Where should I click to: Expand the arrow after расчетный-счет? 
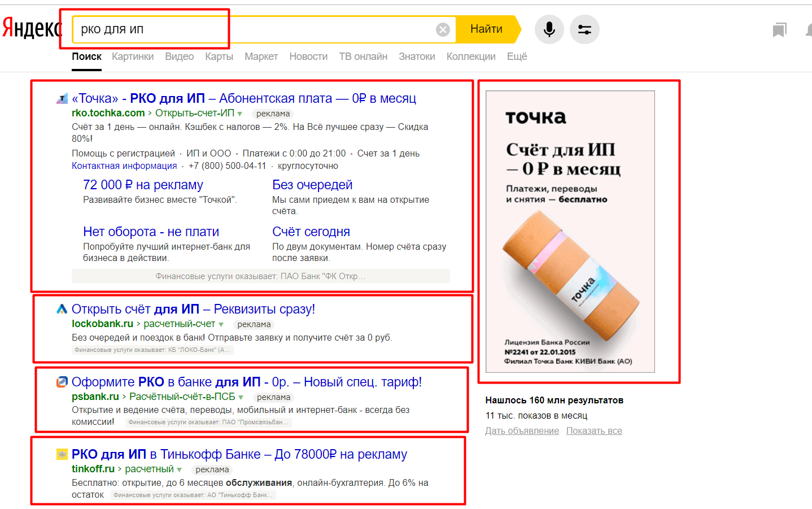point(221,325)
